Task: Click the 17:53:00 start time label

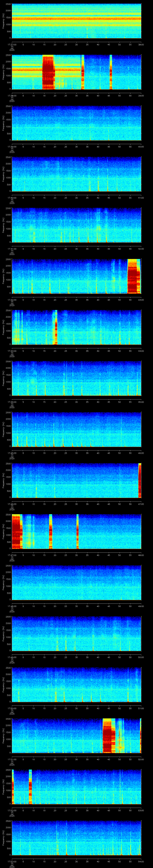Action: tap(12, 861)
